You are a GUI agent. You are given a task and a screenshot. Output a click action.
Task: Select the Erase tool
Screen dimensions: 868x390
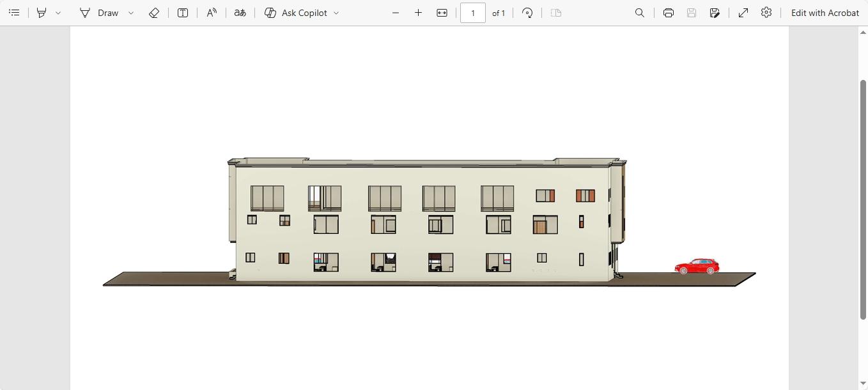pyautogui.click(x=154, y=13)
